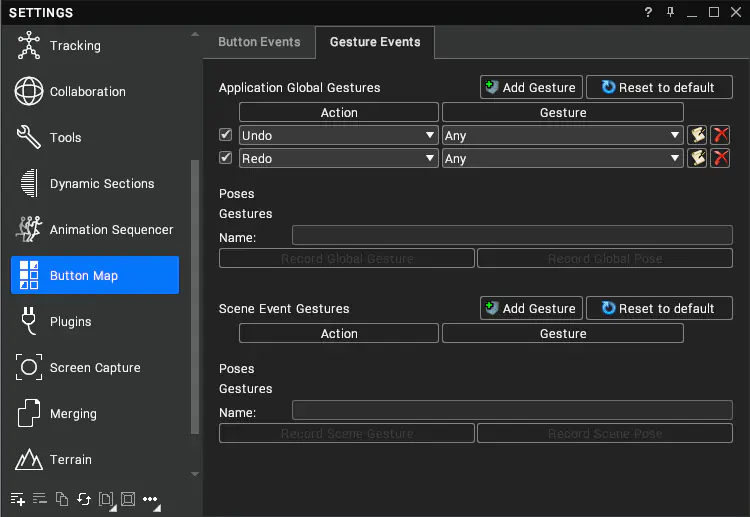This screenshot has width=750, height=517.
Task: Click the copy pages icon in bottom toolbar
Action: coord(62,499)
